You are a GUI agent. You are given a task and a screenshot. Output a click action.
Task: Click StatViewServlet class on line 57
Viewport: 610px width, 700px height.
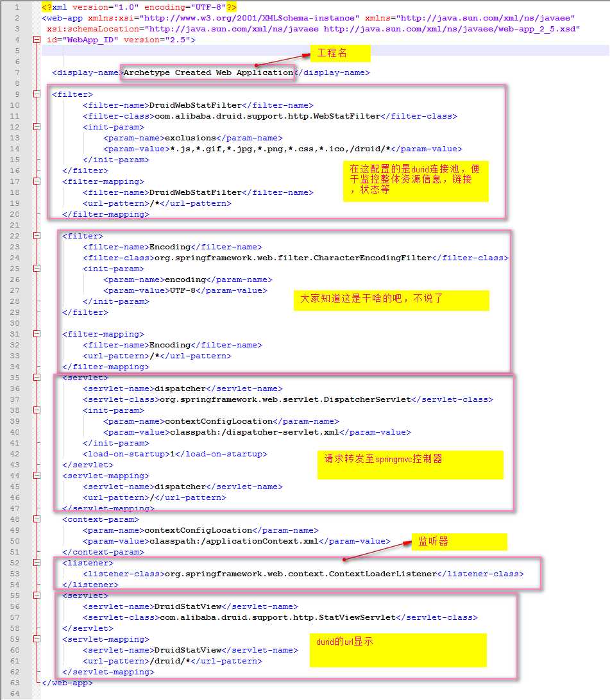277,617
